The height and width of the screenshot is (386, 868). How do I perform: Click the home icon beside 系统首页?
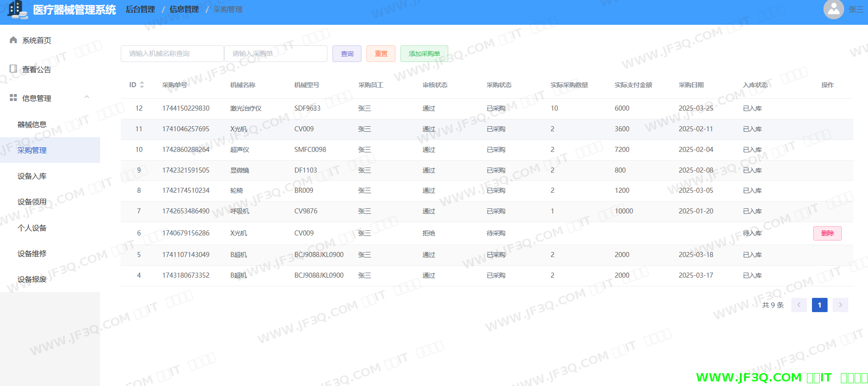[x=13, y=40]
